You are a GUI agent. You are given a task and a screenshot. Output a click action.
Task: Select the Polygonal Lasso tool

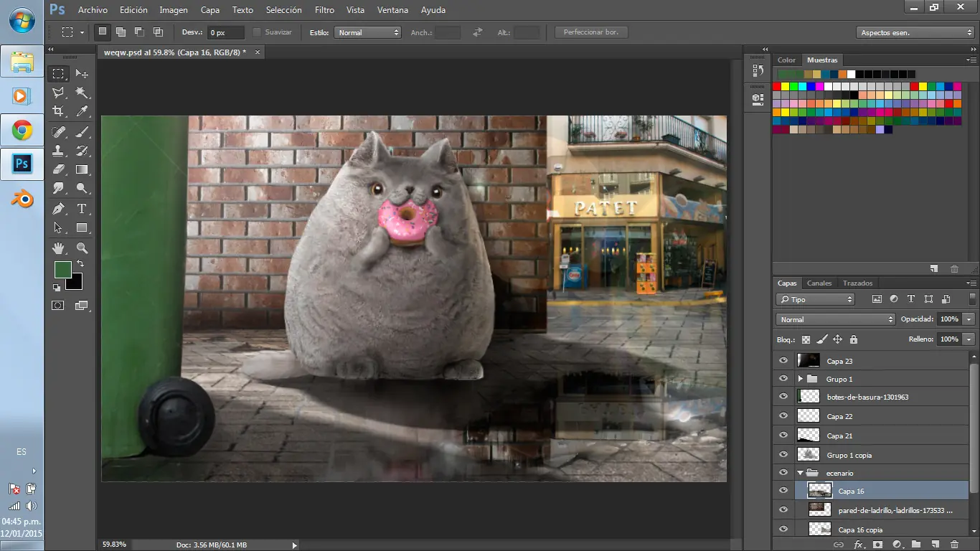(x=59, y=93)
